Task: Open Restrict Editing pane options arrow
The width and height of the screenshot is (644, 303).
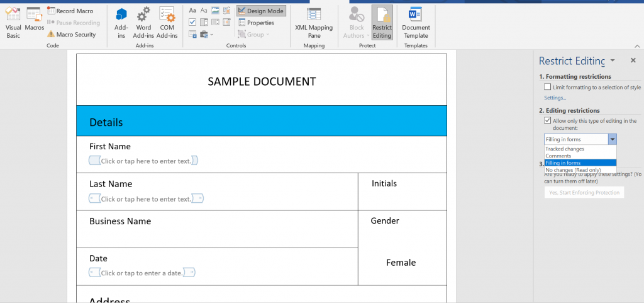Action: pyautogui.click(x=613, y=60)
